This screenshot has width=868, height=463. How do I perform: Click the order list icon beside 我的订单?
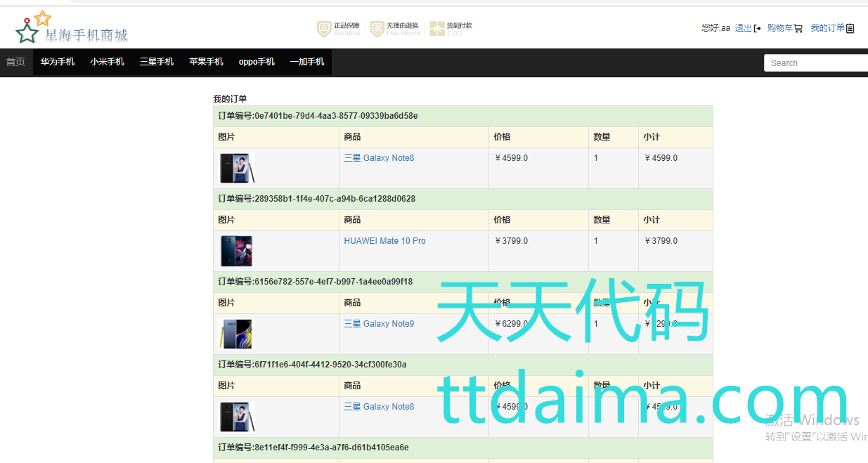pos(850,29)
